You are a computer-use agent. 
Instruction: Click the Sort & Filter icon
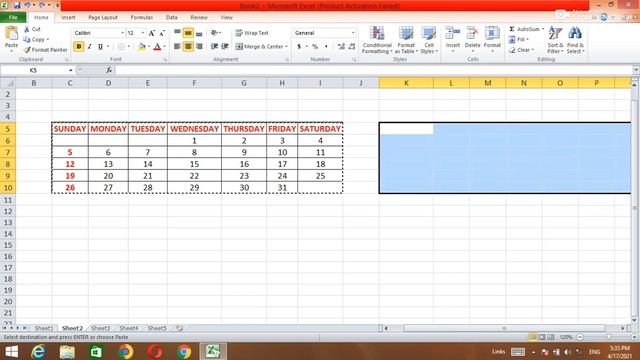(x=555, y=33)
